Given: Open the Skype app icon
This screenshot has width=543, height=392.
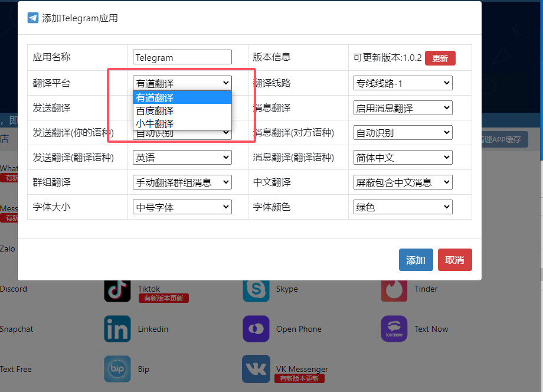Looking at the screenshot, I should (x=256, y=290).
